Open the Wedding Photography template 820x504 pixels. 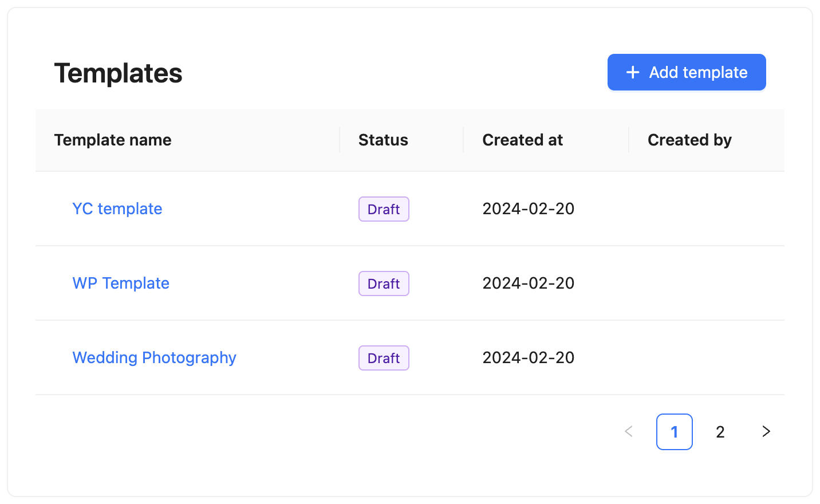(x=154, y=357)
